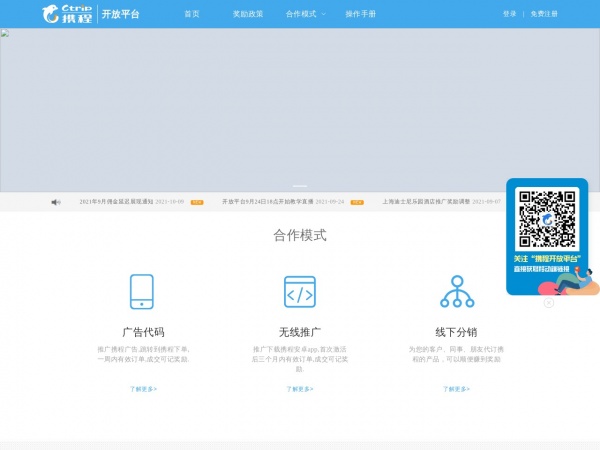Click the 无线推广 description text
Screen dimensions: 600x450
click(x=300, y=359)
